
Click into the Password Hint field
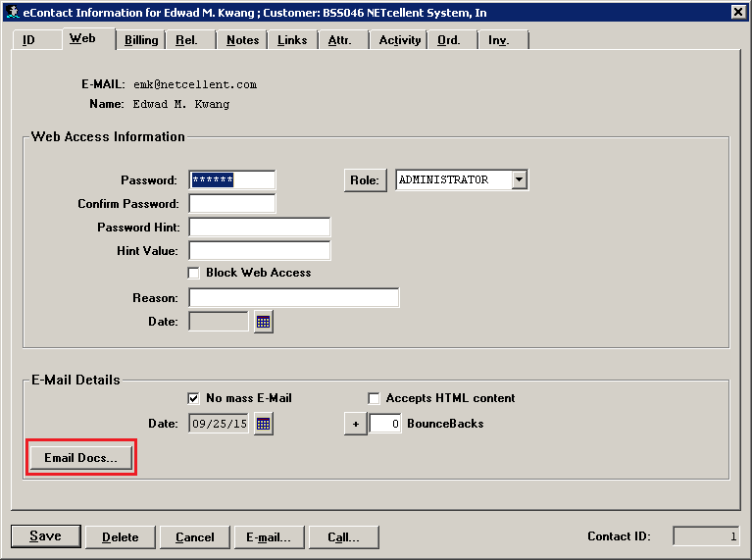coord(260,228)
